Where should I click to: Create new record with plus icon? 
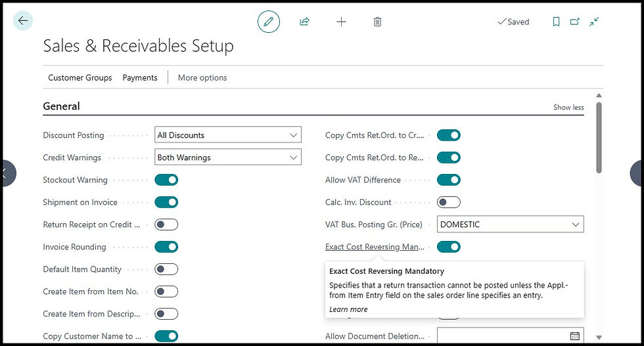click(341, 22)
